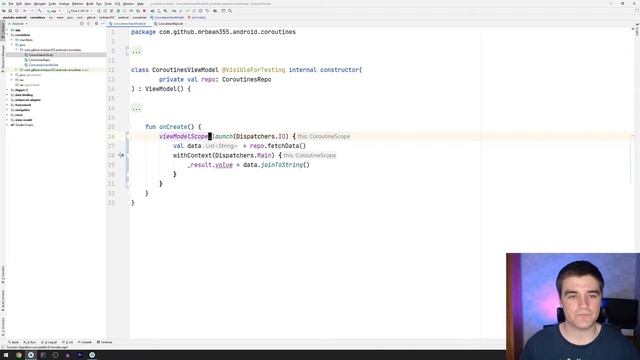Select the view model module in tree
The image size is (640, 360).
click(23, 120)
